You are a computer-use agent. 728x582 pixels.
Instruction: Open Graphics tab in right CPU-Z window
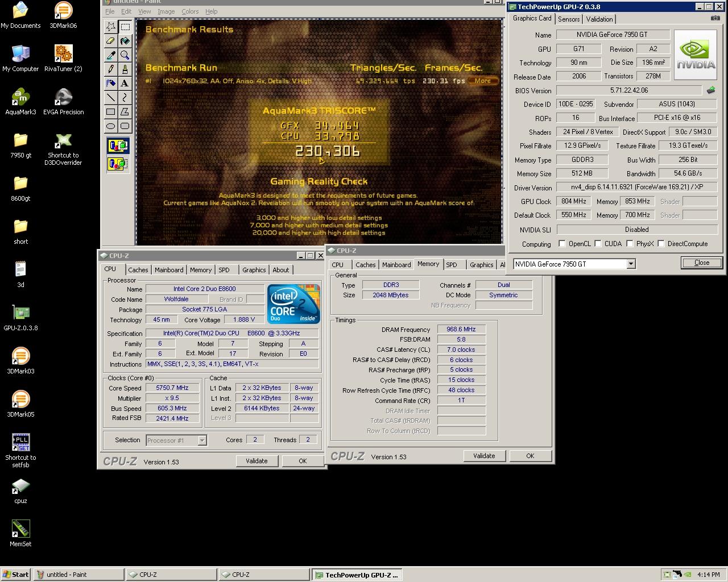481,265
